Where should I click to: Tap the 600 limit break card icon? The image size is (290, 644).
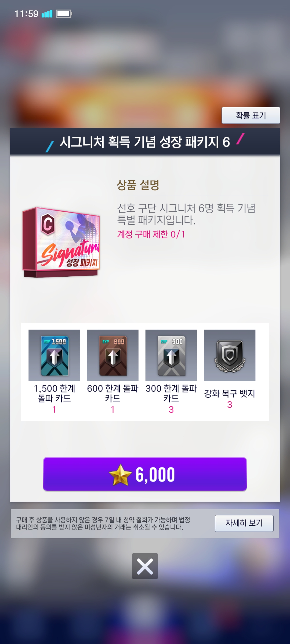pos(113,355)
